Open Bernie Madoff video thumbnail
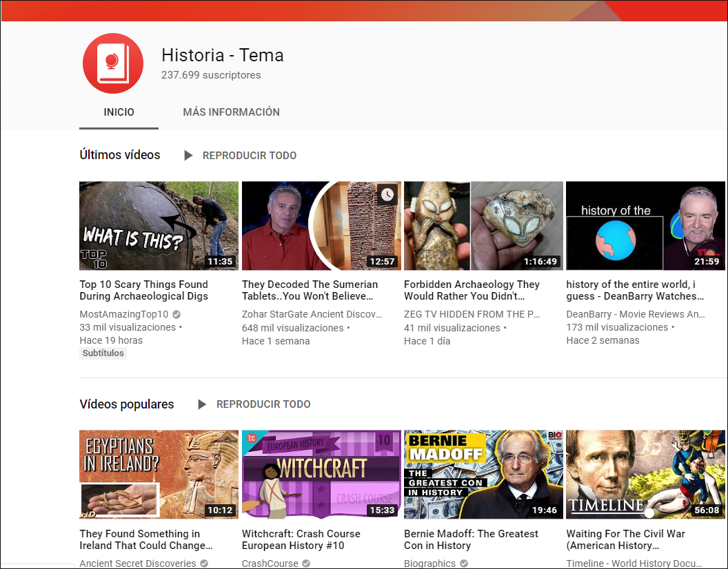The width and height of the screenshot is (728, 569). coord(483,475)
